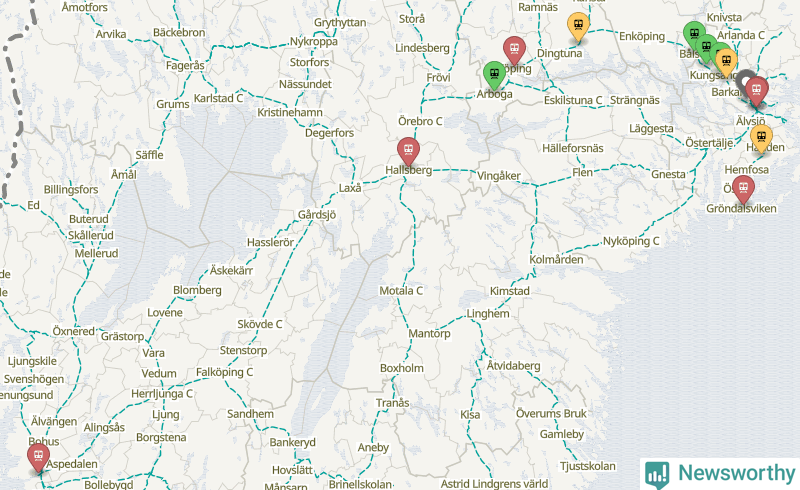Click the Newsworthy bar chart logo icon
Image resolution: width=800 pixels, height=490 pixels.
pyautogui.click(x=657, y=474)
